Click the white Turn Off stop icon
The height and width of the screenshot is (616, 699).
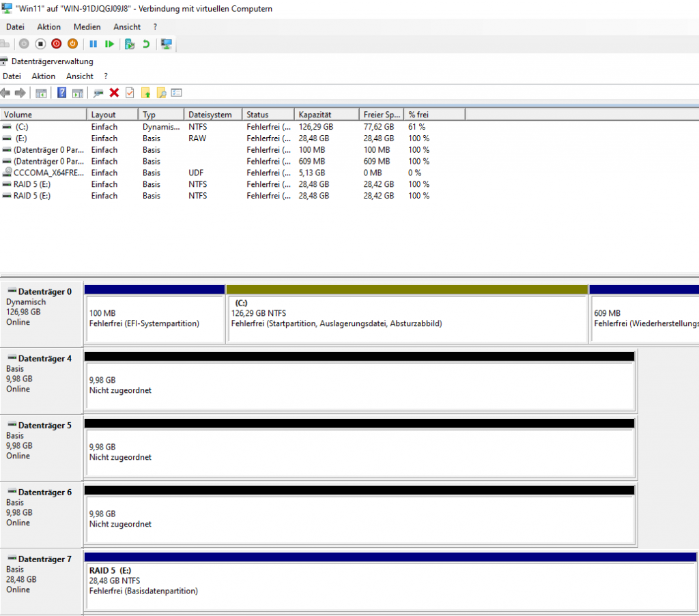[40, 44]
